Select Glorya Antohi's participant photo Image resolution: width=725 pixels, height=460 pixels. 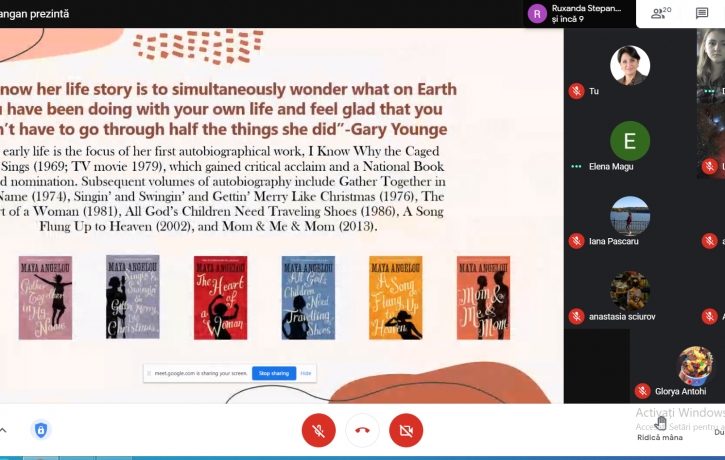[x=695, y=366]
